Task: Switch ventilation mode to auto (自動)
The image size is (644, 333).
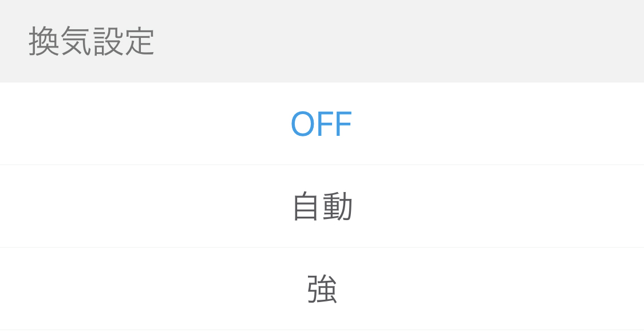Action: point(321,206)
